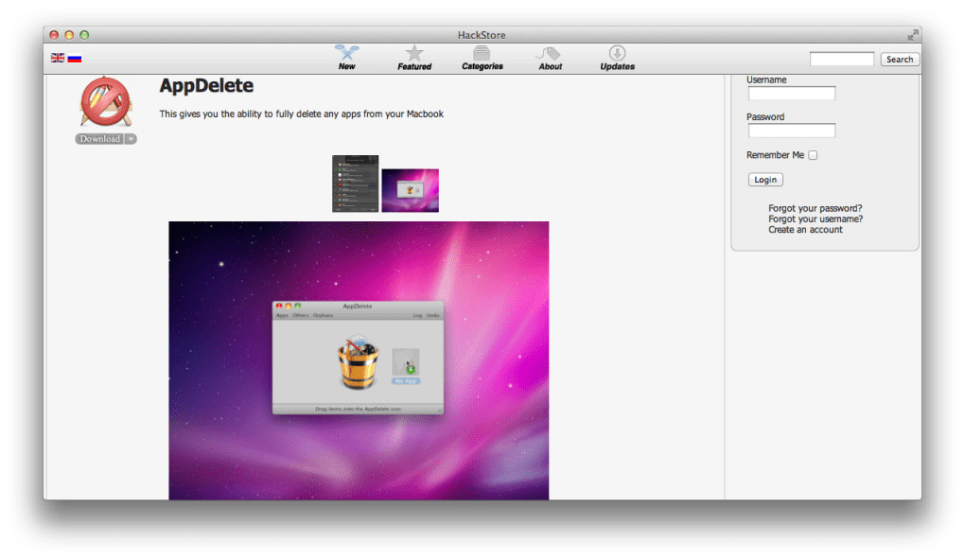The image size is (965, 560).
Task: Switch language to English flag
Action: (58, 58)
